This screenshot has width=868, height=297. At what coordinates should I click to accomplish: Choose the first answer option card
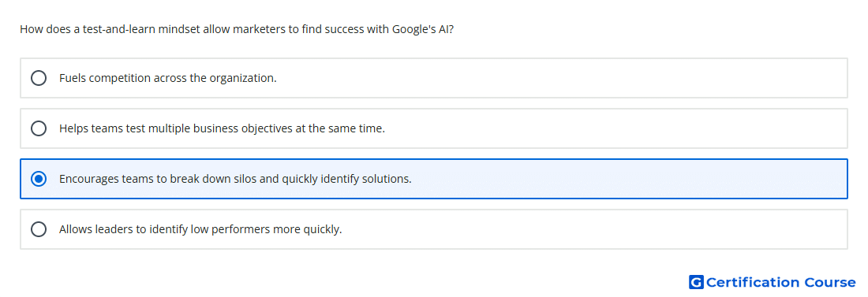(434, 78)
